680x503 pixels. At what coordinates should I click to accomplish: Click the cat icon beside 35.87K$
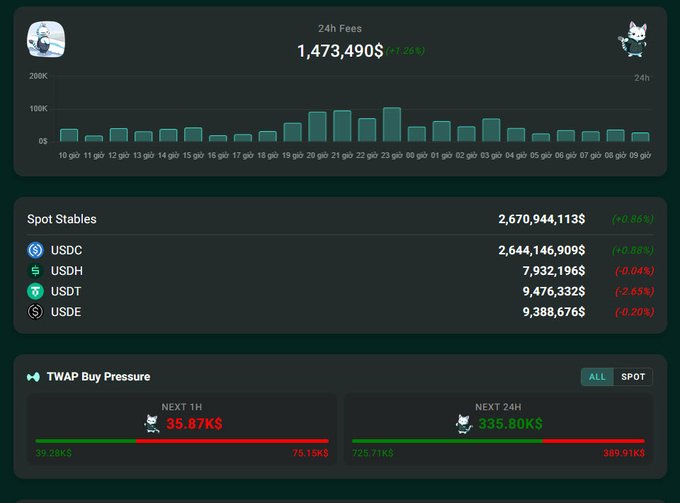[152, 424]
